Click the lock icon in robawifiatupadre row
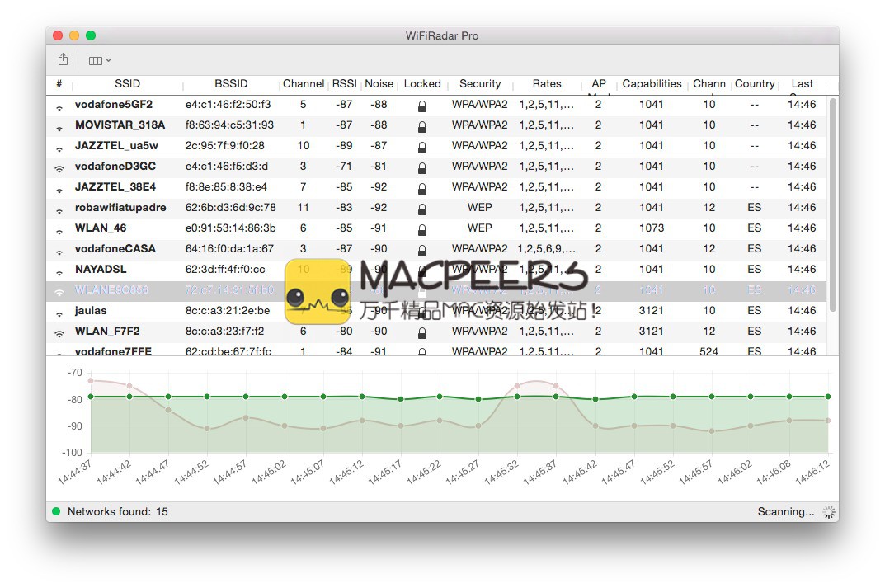The image size is (885, 588). tap(422, 209)
